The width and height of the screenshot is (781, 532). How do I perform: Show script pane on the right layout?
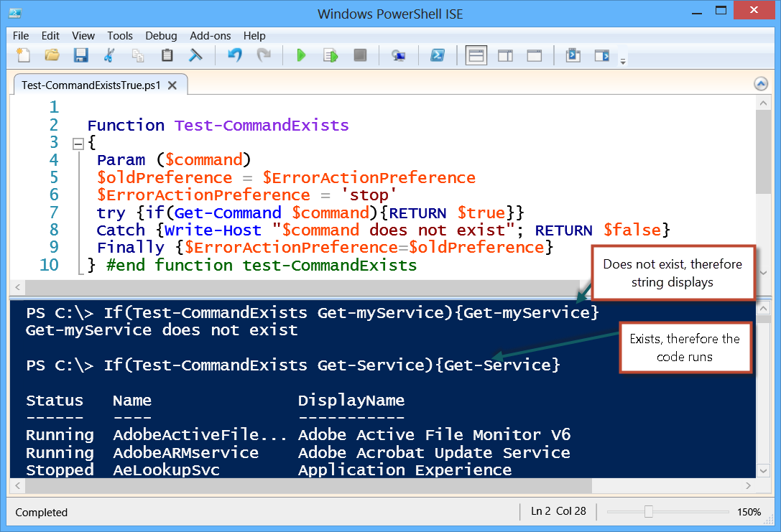click(x=505, y=55)
